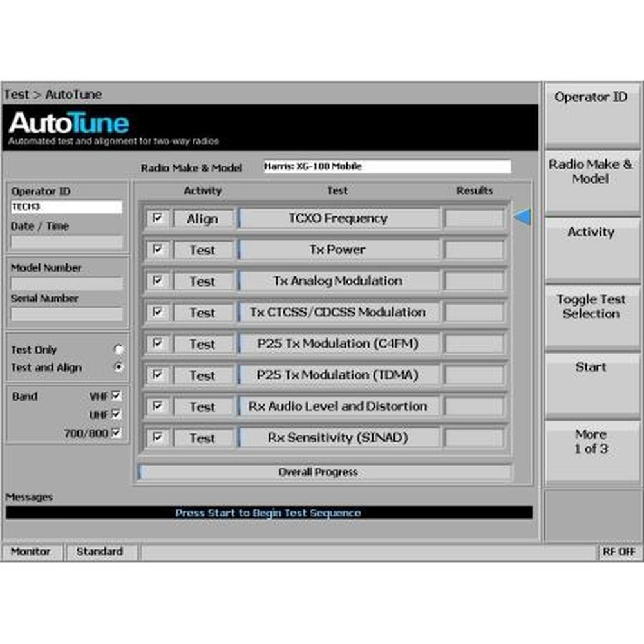Click the Radio Make & Model field
The image size is (644, 644).
(x=386, y=167)
